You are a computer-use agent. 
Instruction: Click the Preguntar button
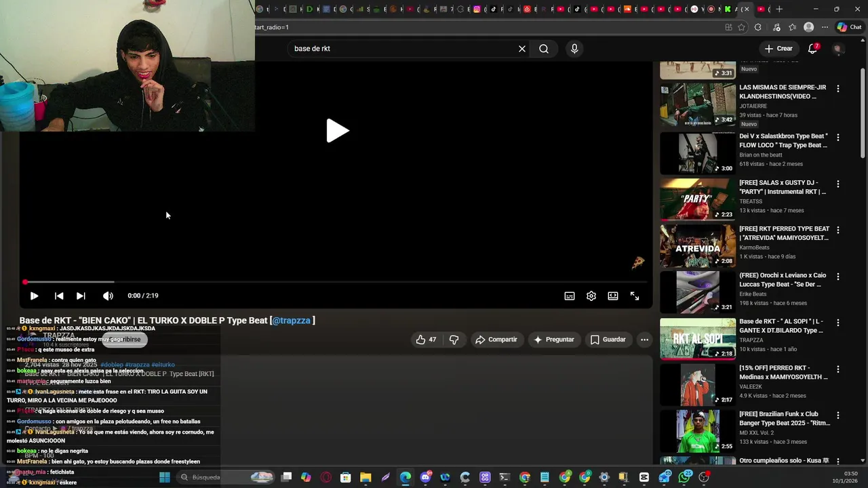554,340
